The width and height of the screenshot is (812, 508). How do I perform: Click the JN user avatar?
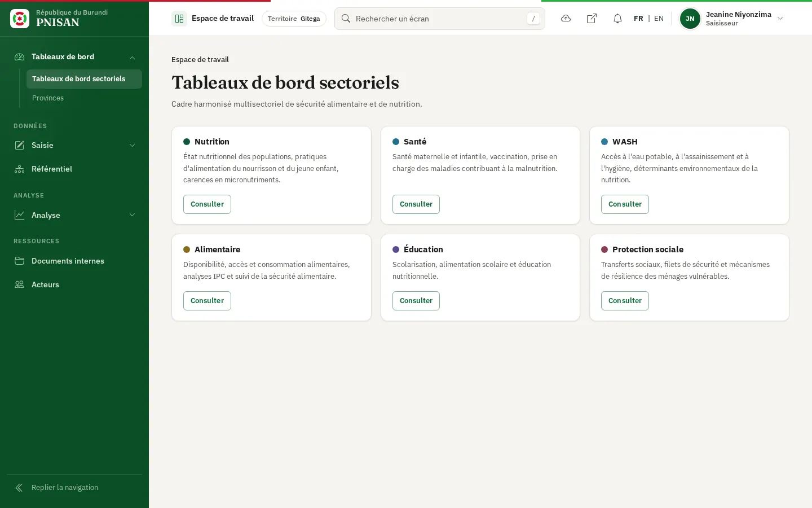click(690, 19)
